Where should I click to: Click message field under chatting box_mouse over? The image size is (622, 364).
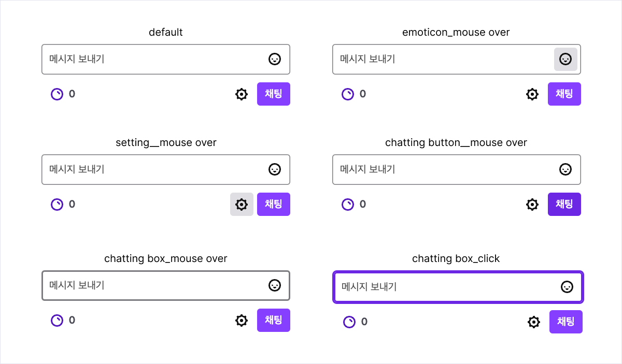[x=166, y=285]
